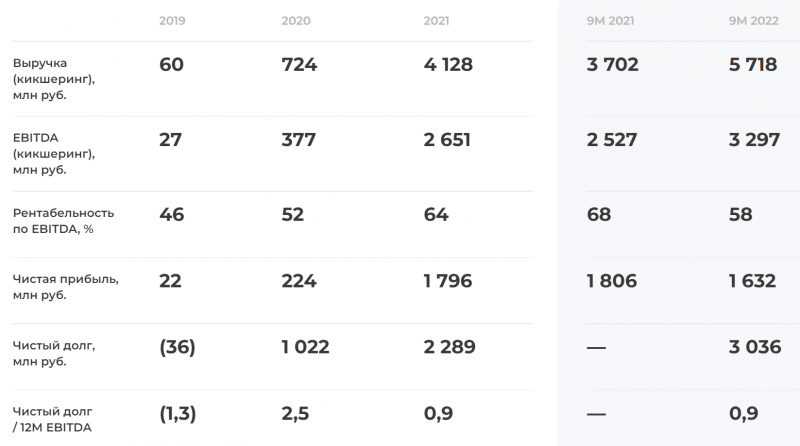Click the 2020 EBITDA value 377
The height and width of the screenshot is (446, 800).
click(x=298, y=140)
